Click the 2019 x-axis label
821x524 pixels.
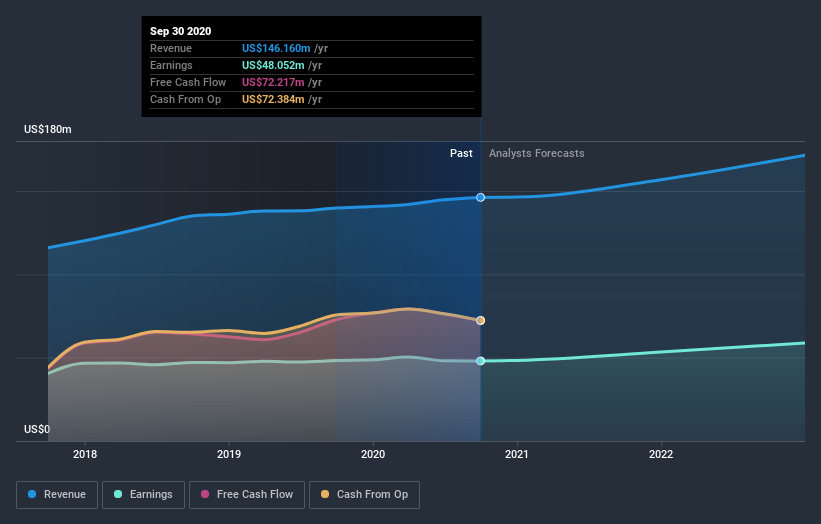click(x=229, y=454)
